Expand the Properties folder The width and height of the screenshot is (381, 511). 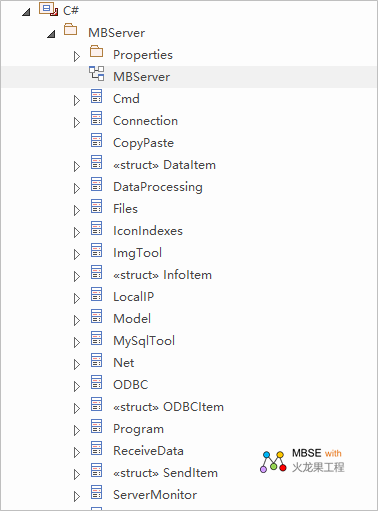[77, 56]
